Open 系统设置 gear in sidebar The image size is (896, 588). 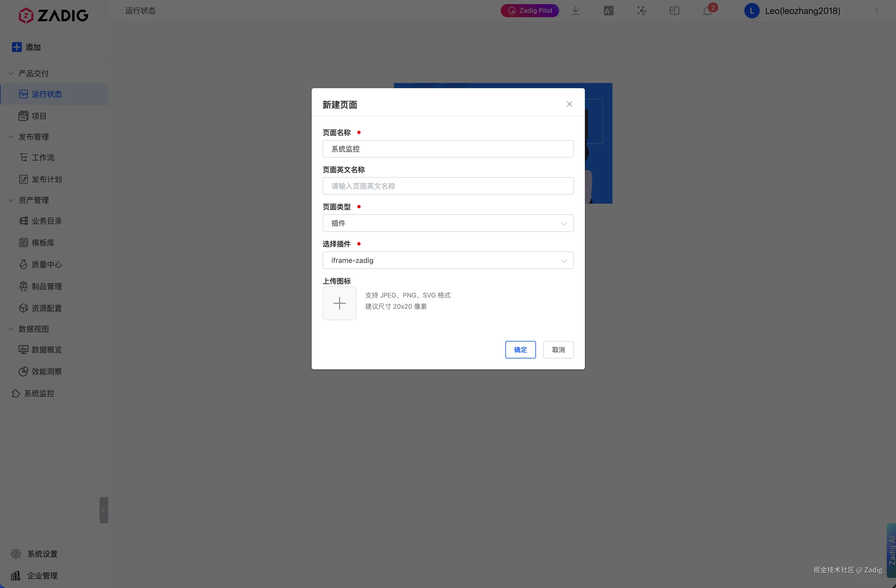[16, 554]
